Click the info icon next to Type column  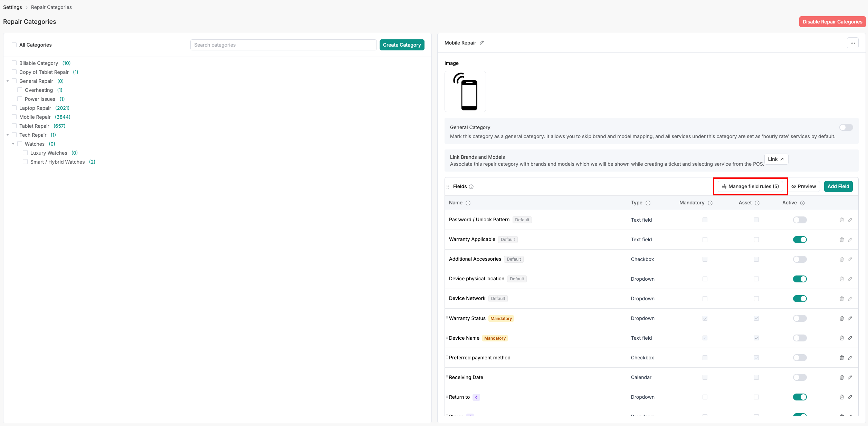pos(648,203)
